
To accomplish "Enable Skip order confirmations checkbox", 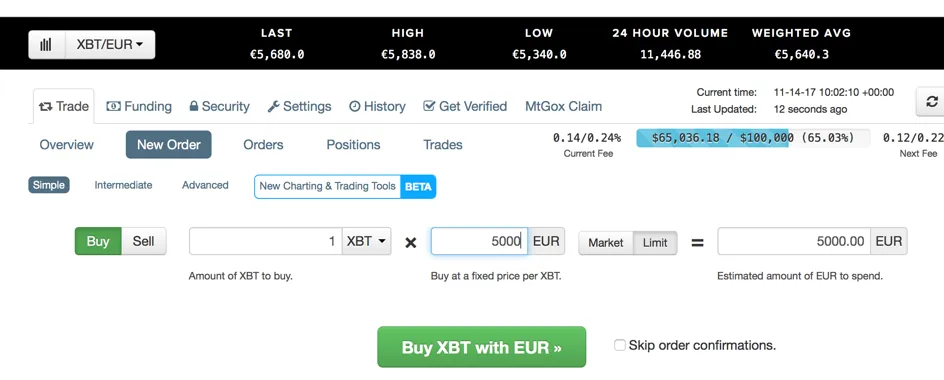I will pyautogui.click(x=620, y=345).
